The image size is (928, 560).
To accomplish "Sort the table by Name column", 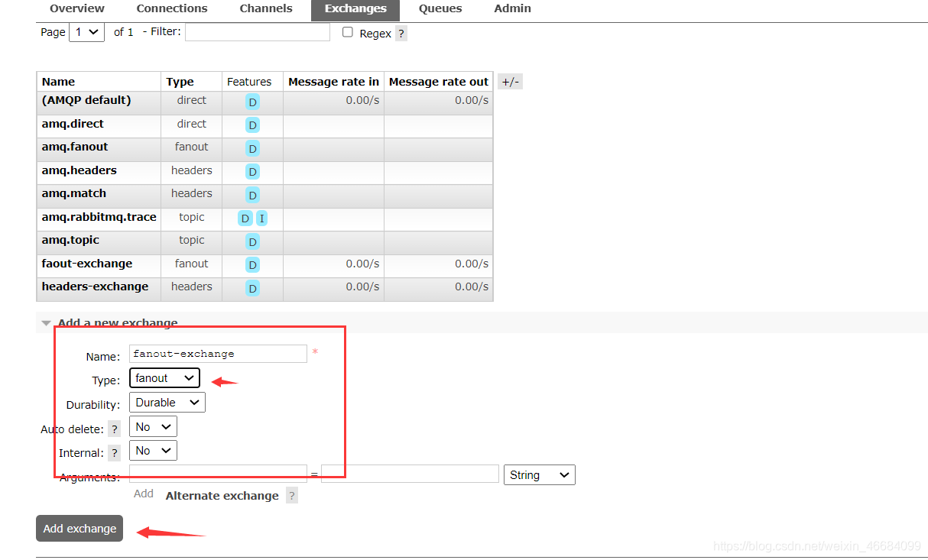I will [59, 82].
